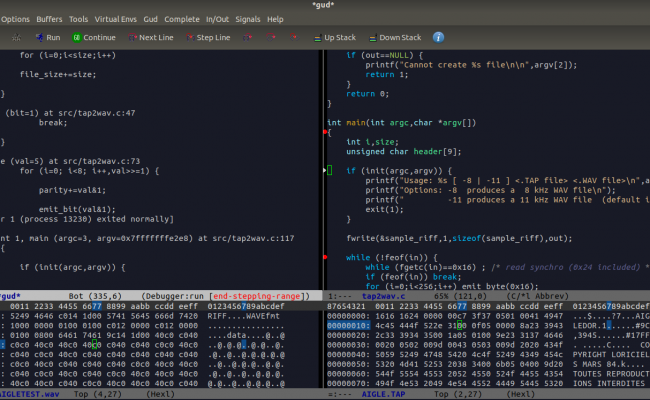Click current-line arrow beside if (init(argc,argv))
Image resolution: width=650 pixels, height=400 pixels.
coord(325,170)
